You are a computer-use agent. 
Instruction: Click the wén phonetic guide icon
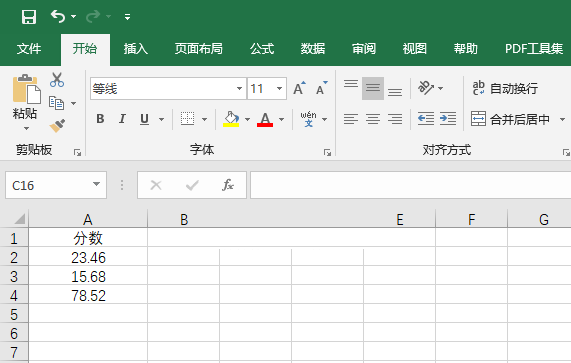click(308, 119)
